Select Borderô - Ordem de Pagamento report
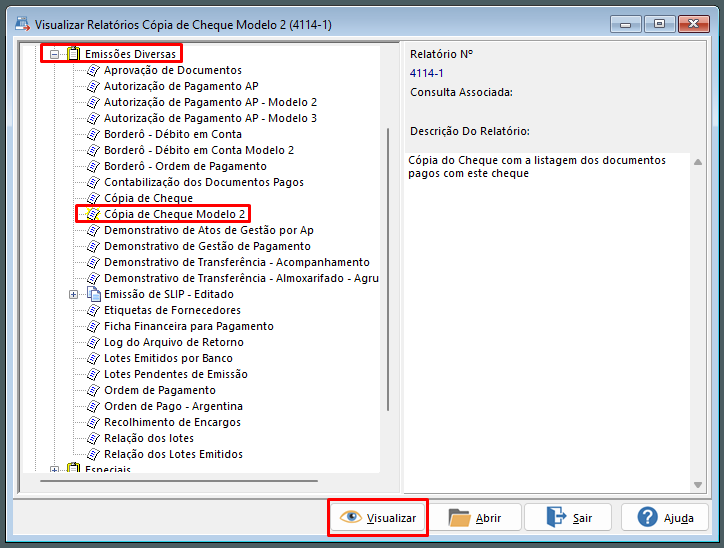724x548 pixels. click(185, 166)
